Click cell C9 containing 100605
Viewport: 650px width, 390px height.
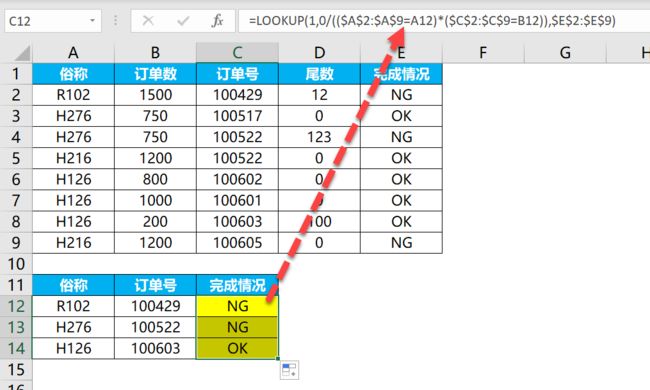coord(237,243)
